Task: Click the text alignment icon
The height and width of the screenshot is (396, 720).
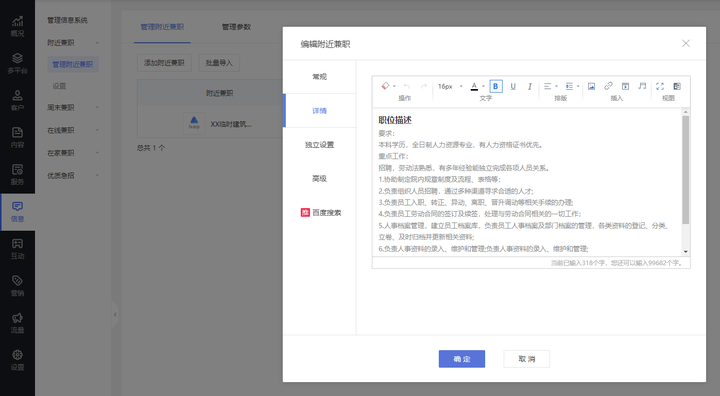Action: click(x=547, y=86)
